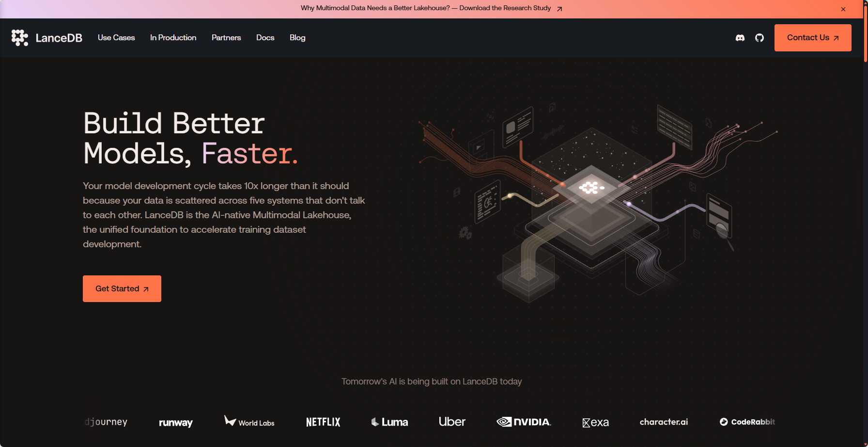Click the isometric lakehouse hero illustration
Image resolution: width=868 pixels, height=447 pixels.
click(x=598, y=204)
